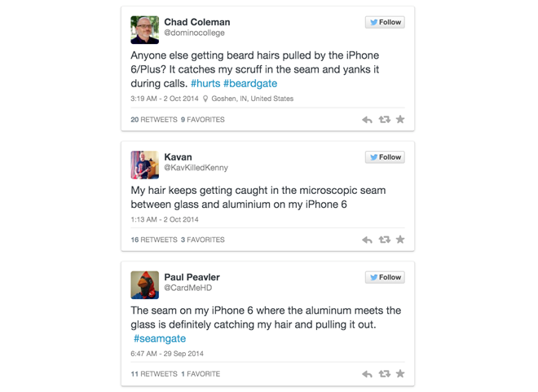The height and width of the screenshot is (392, 538).
Task: Favorite Paul Peavler's tweet with star
Action: pyautogui.click(x=400, y=374)
